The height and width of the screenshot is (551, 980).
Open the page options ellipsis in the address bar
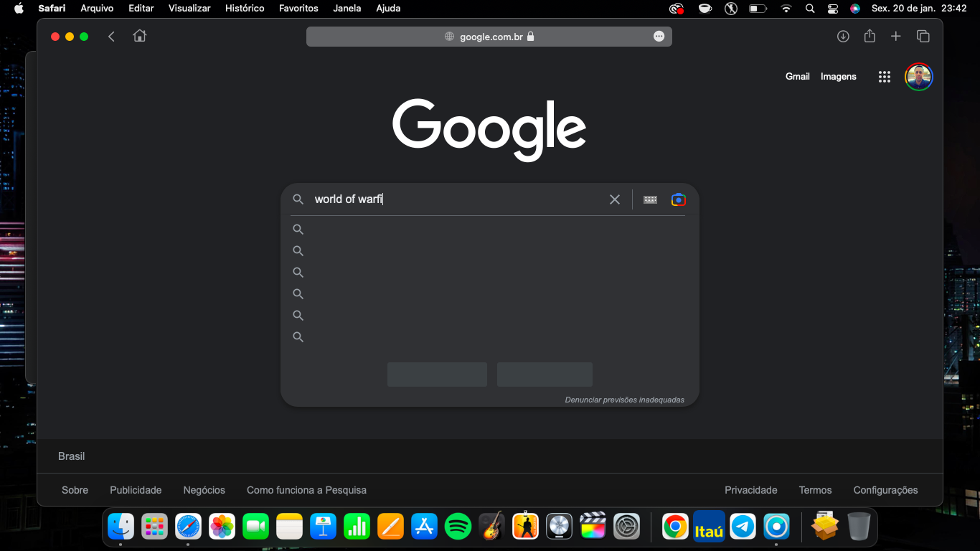coord(659,37)
